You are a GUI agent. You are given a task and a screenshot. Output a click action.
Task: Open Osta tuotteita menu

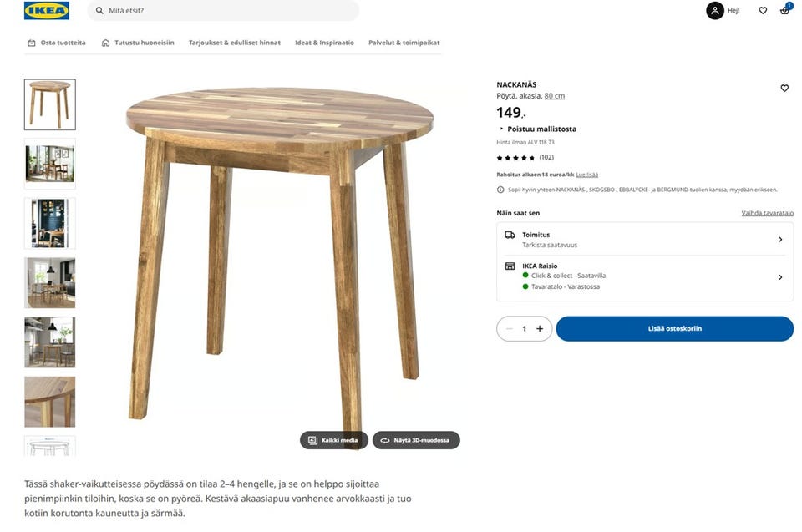point(57,43)
